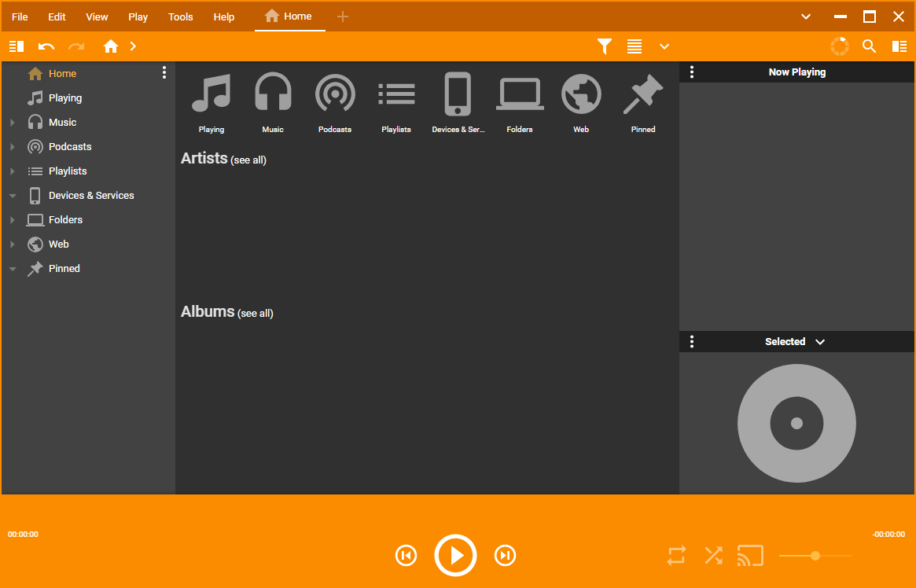Collapse the Devices & Services tree node
The image size is (916, 588).
point(13,196)
